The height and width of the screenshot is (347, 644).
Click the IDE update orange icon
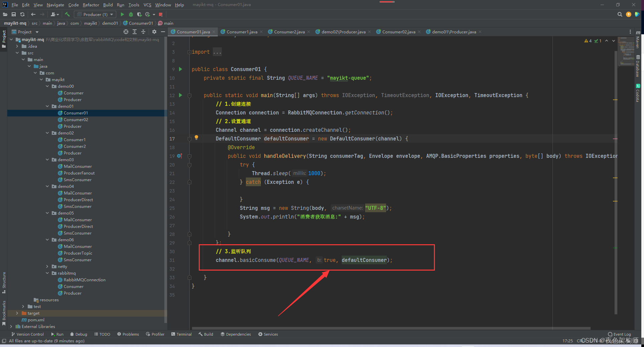click(629, 14)
